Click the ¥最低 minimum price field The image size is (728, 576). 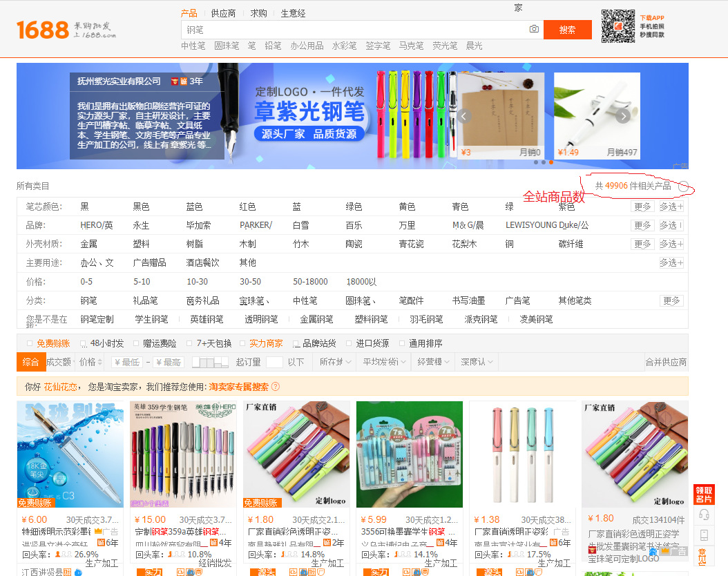pos(127,362)
